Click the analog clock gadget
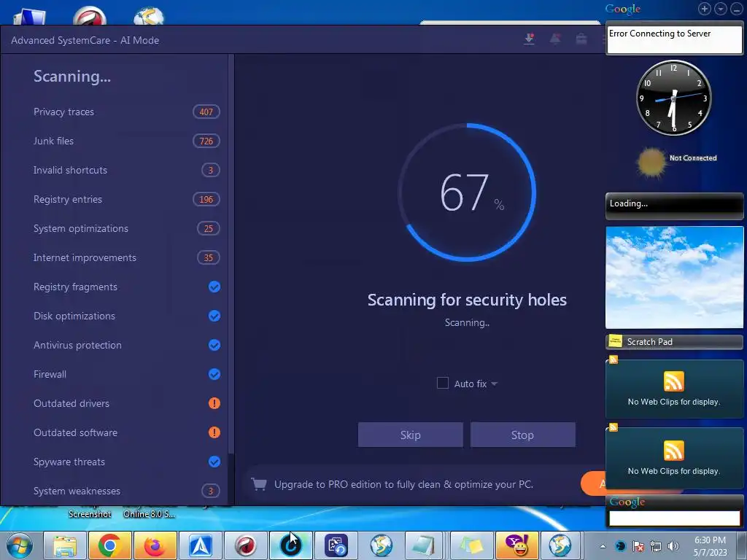 tap(673, 98)
